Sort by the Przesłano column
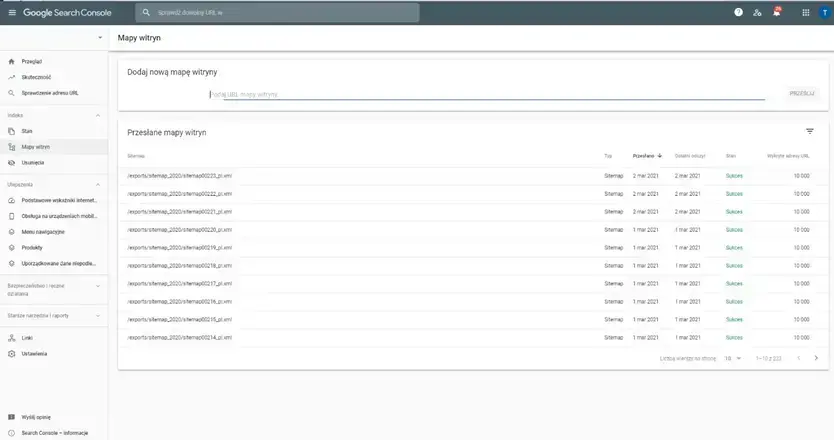834x440 pixels. point(645,156)
